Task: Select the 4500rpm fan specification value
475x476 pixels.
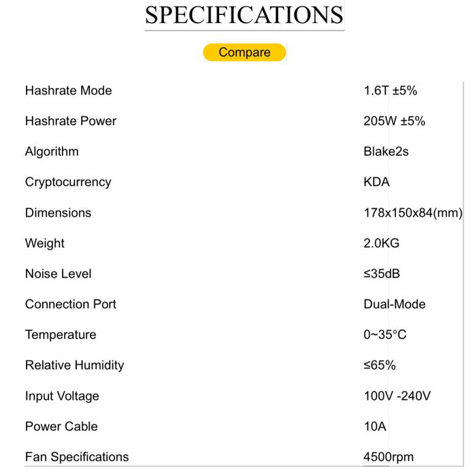Action: [389, 457]
